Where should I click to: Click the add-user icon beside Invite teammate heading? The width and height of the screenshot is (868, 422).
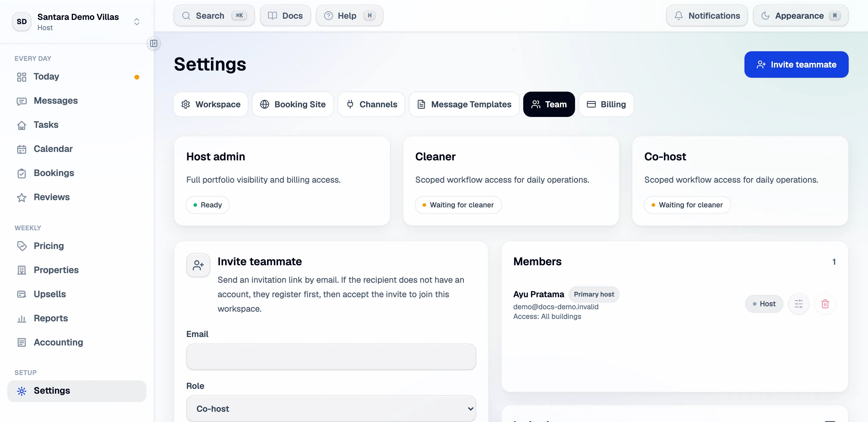(x=198, y=265)
